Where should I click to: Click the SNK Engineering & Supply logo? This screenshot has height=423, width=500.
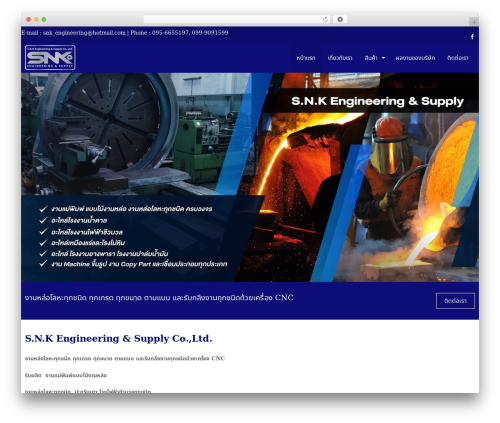pyautogui.click(x=50, y=58)
